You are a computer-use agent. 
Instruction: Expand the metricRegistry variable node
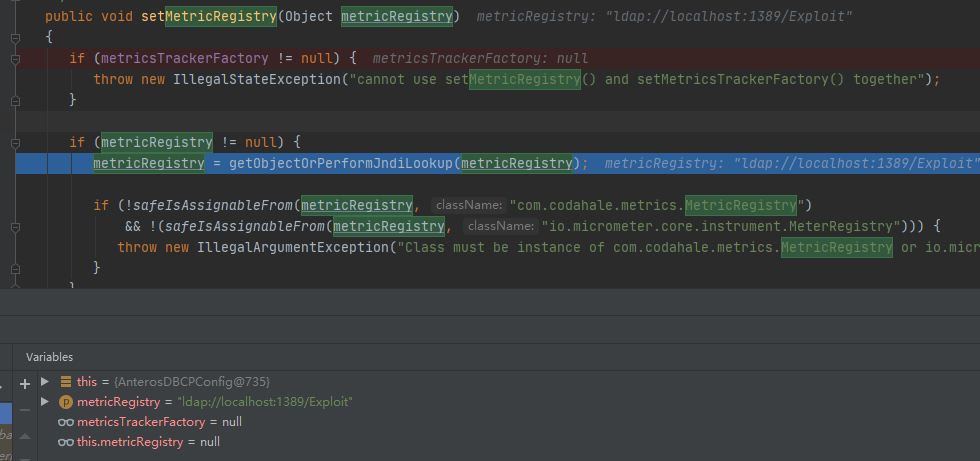pos(44,402)
